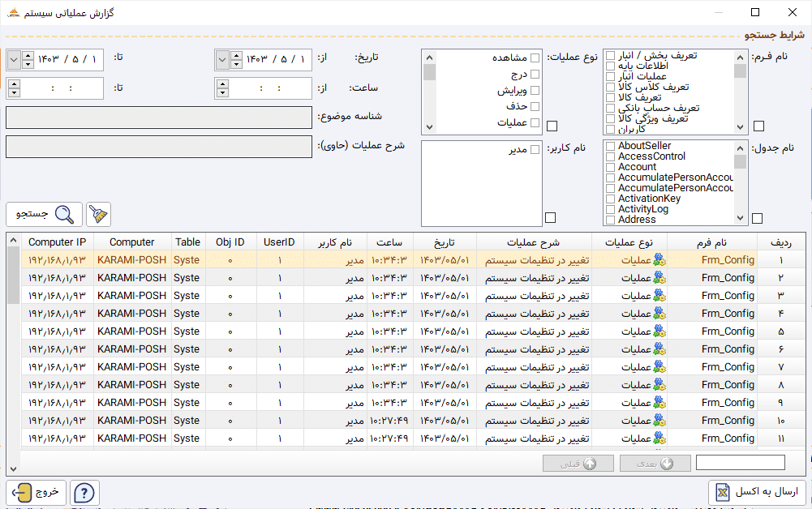Click the time cell ۱۰:۲۷:۴۹ in row ۱۰
This screenshot has width=812, height=509.
coord(389,421)
